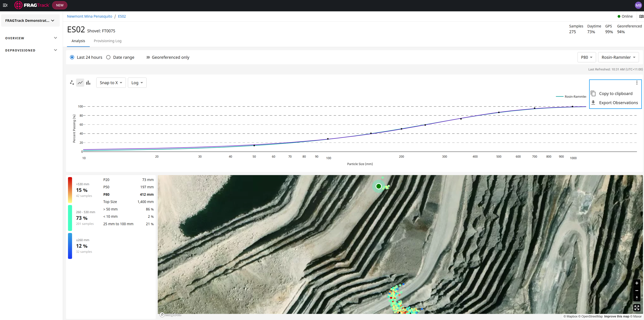Click the Top Size 1,400 mm row
Screen dimensions: 644x320
tap(128, 202)
